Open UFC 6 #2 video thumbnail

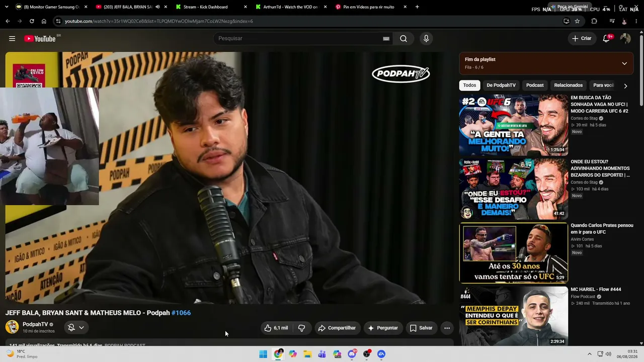514,125
